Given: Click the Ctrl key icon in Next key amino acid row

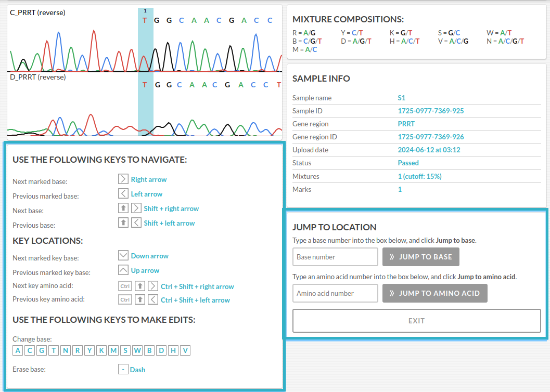Looking at the screenshot, I should coord(125,286).
